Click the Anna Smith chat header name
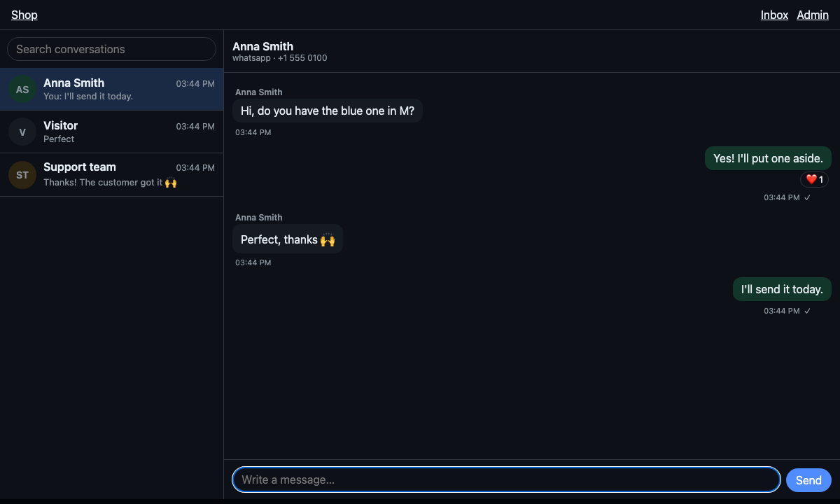This screenshot has width=840, height=504. 262,46
